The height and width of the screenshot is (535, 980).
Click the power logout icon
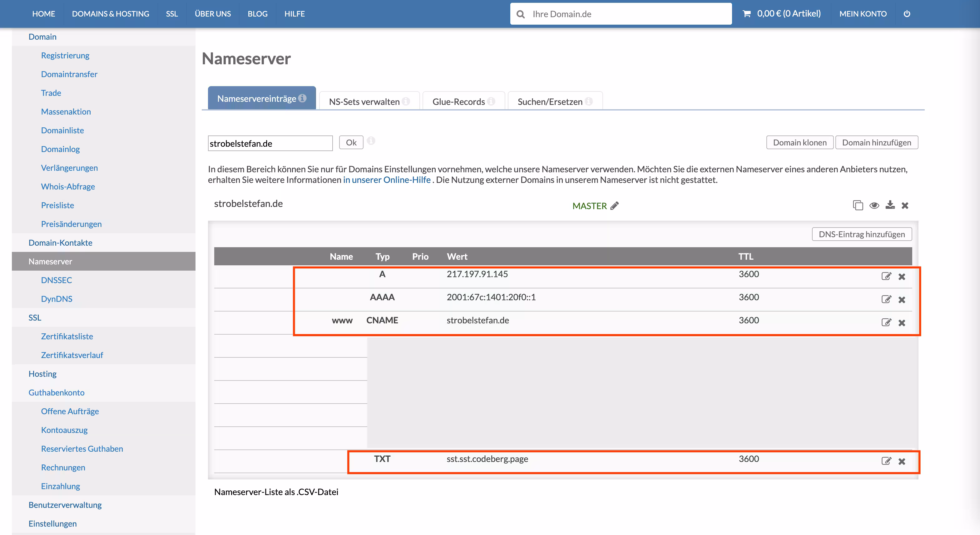(x=907, y=14)
